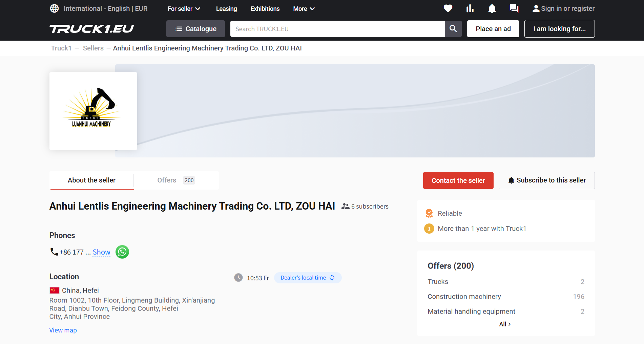Click the subscribers people icon
Image resolution: width=644 pixels, height=344 pixels.
[x=345, y=206]
